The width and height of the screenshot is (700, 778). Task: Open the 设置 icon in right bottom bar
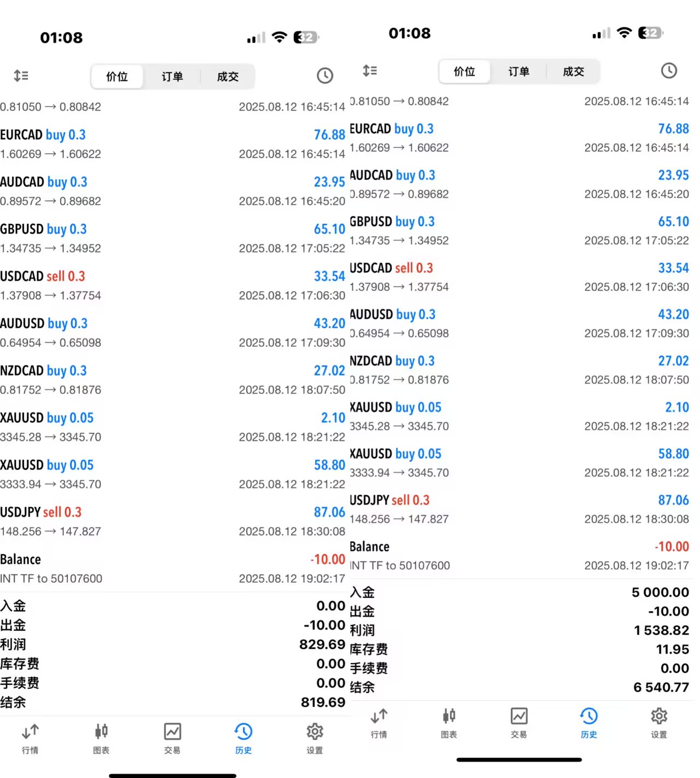(x=658, y=722)
